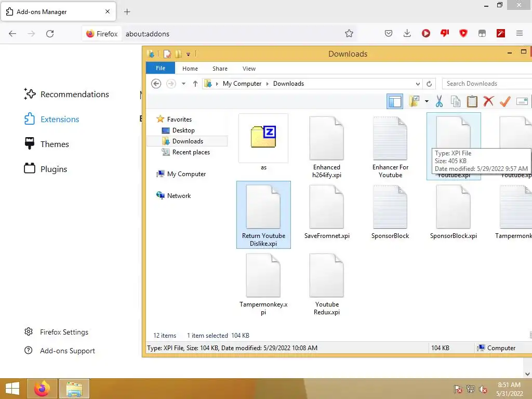This screenshot has width=532, height=399.
Task: Select Recent places in navigation pane
Action: tap(191, 152)
